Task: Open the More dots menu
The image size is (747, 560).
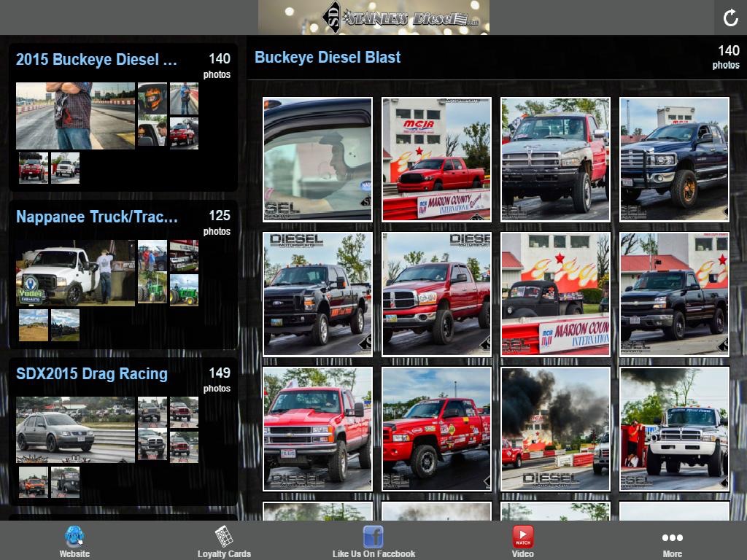Action: coord(672,537)
